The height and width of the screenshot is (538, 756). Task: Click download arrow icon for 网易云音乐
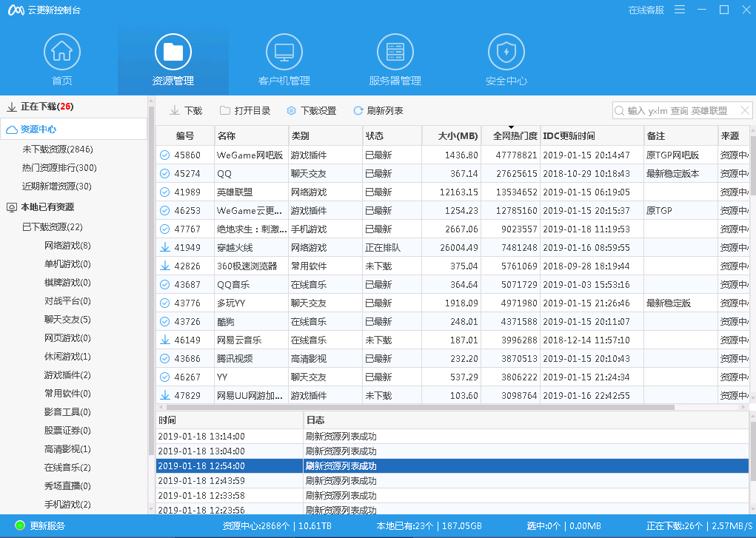pyautogui.click(x=165, y=340)
